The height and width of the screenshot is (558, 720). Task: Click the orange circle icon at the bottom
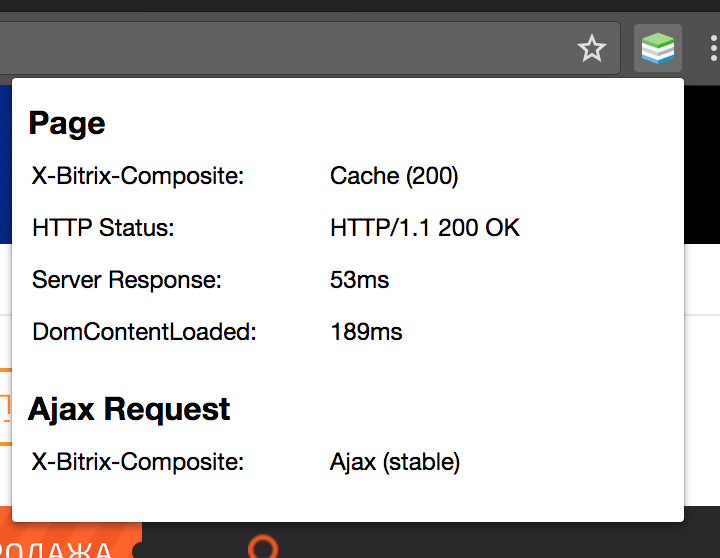point(263,547)
